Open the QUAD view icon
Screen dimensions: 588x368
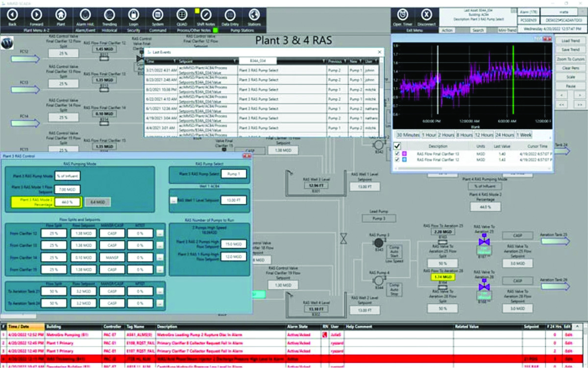point(182,15)
